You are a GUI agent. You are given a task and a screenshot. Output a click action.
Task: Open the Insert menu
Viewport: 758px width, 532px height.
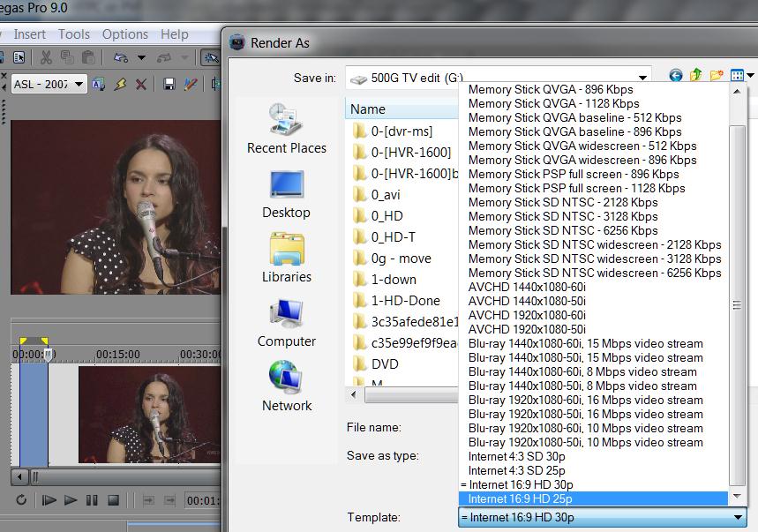29,34
